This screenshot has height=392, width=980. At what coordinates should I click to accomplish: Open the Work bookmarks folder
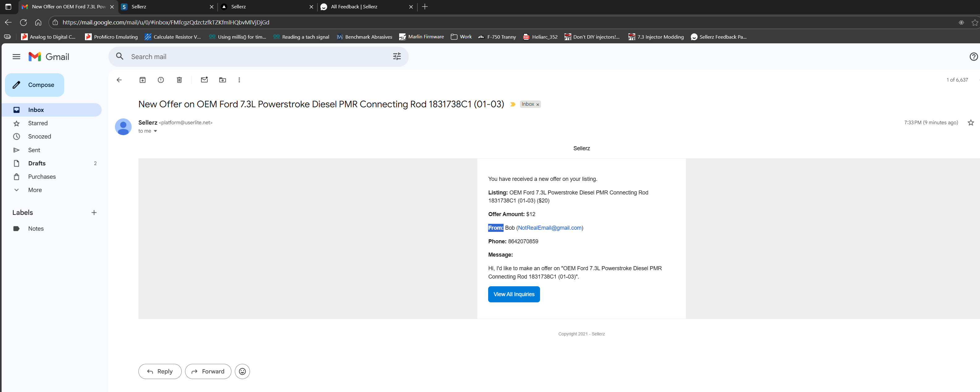(x=461, y=37)
